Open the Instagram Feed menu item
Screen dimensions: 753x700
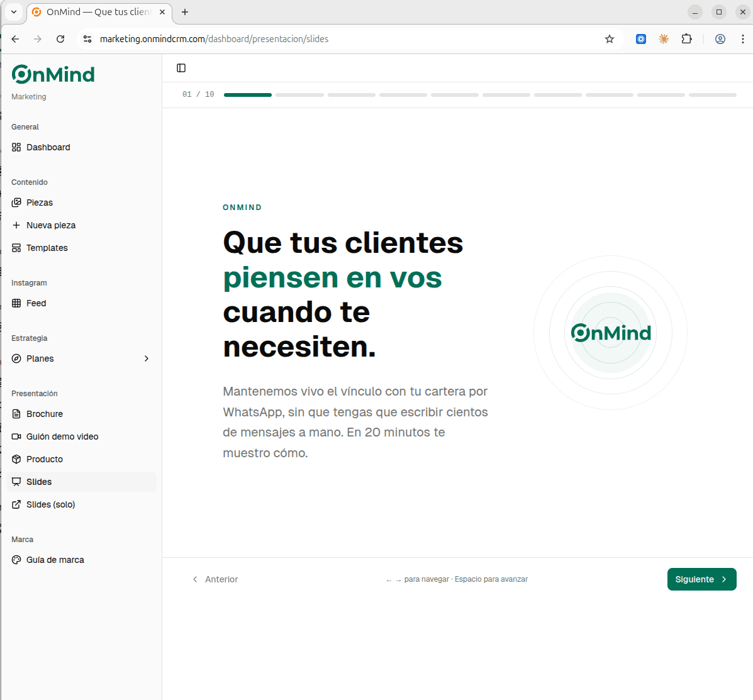pos(82,303)
